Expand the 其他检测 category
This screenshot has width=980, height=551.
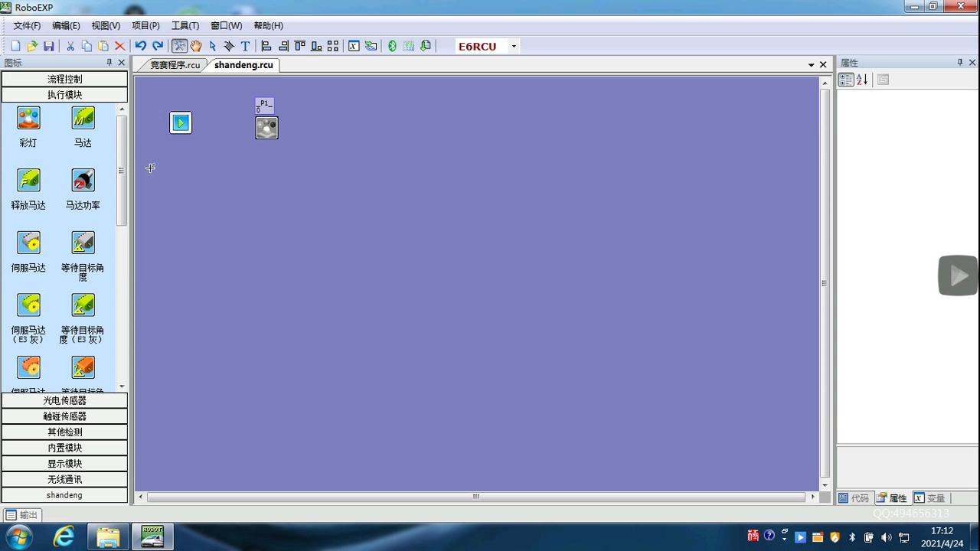[x=64, y=432]
